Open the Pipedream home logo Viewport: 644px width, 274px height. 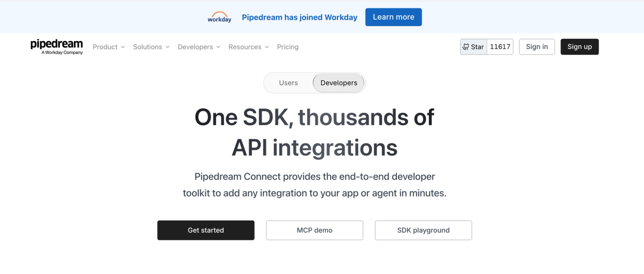pos(56,47)
